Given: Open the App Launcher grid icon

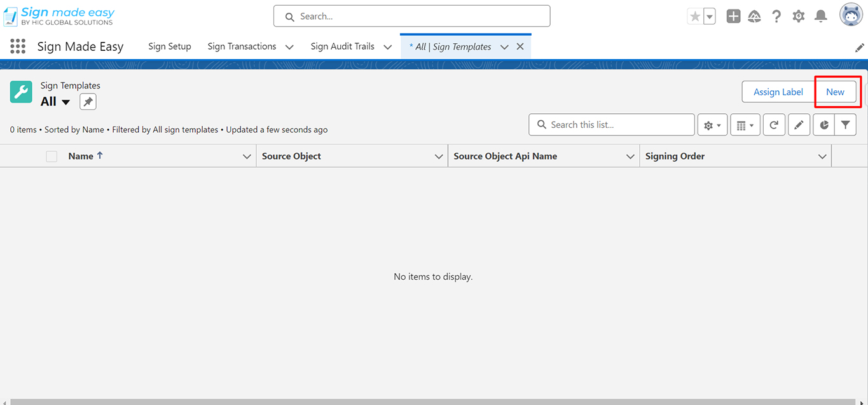Looking at the screenshot, I should pyautogui.click(x=18, y=46).
